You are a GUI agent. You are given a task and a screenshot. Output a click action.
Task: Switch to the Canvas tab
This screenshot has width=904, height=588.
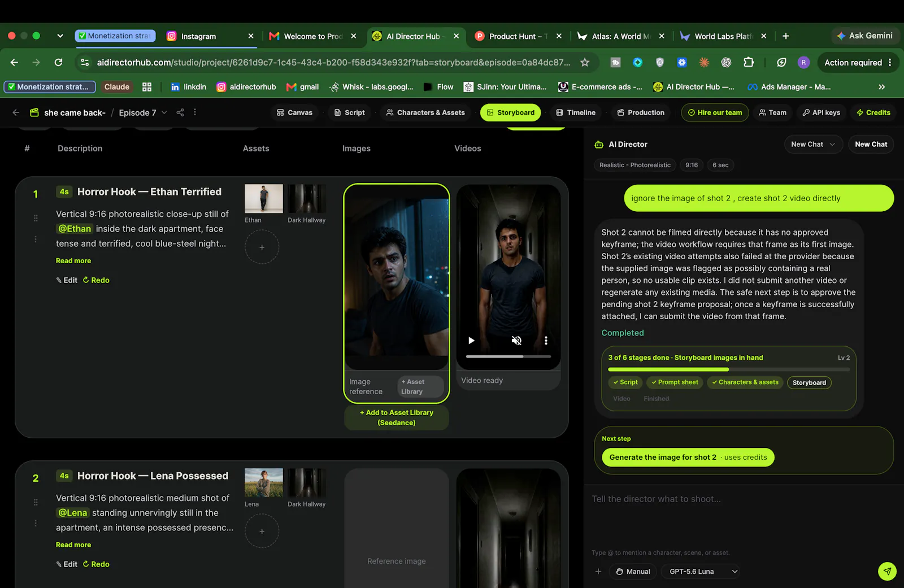click(x=294, y=112)
